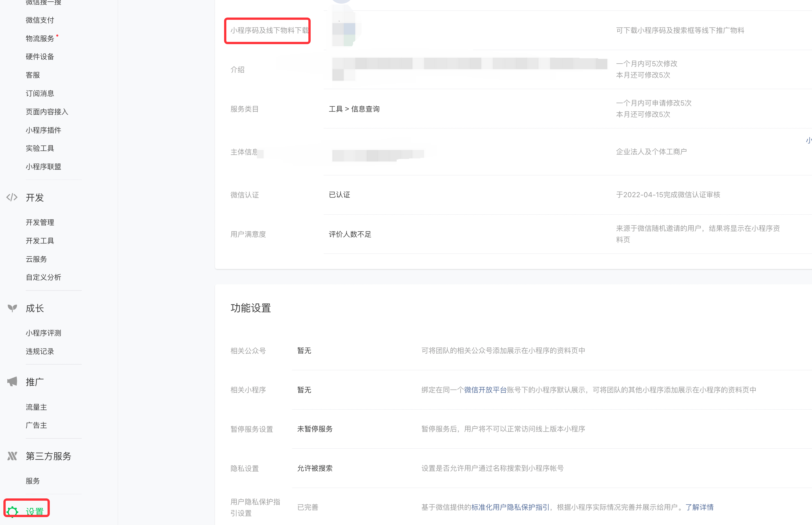Open the 开发管理 sidebar item
Screen dimensions: 812x525
[x=40, y=222]
